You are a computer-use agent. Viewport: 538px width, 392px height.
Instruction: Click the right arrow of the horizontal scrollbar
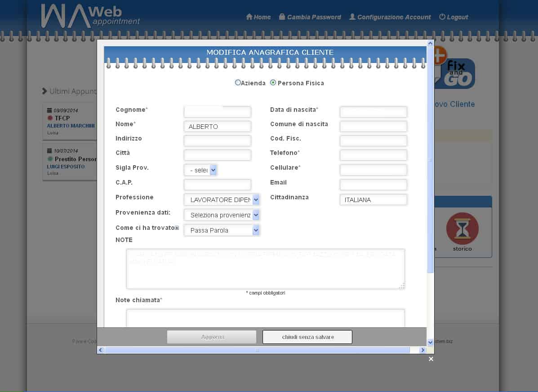pyautogui.click(x=422, y=350)
